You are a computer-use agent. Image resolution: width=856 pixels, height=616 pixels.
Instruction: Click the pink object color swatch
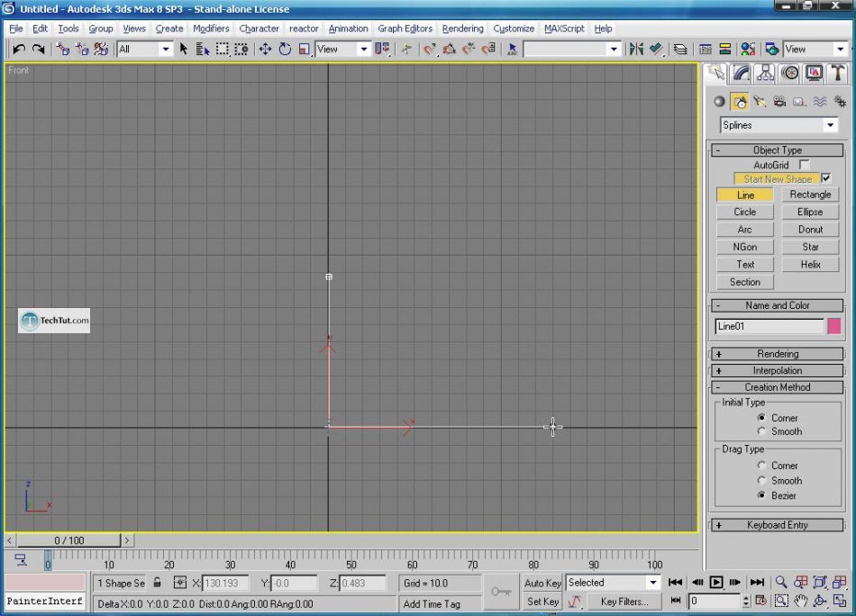tap(834, 326)
